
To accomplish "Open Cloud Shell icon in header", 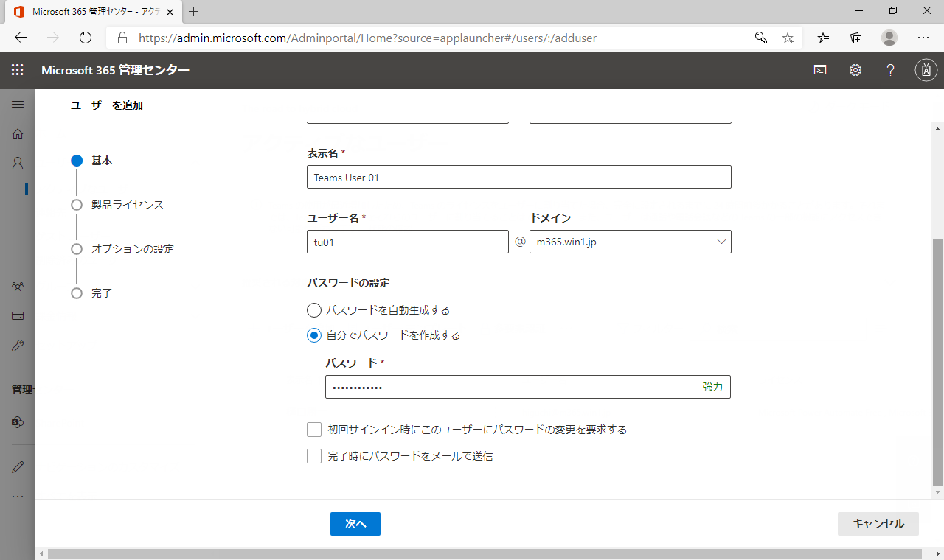I will point(820,70).
